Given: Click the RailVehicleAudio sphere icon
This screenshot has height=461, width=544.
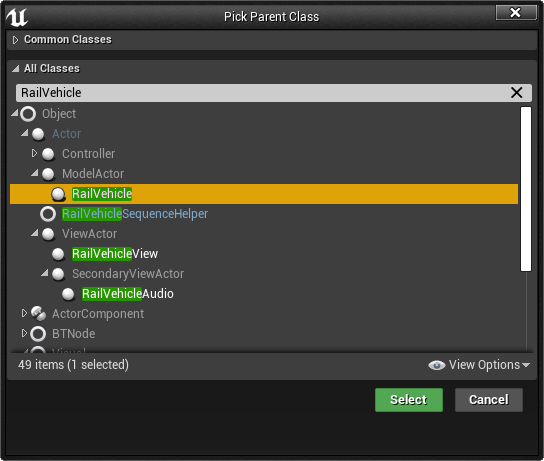Looking at the screenshot, I should (x=68, y=294).
